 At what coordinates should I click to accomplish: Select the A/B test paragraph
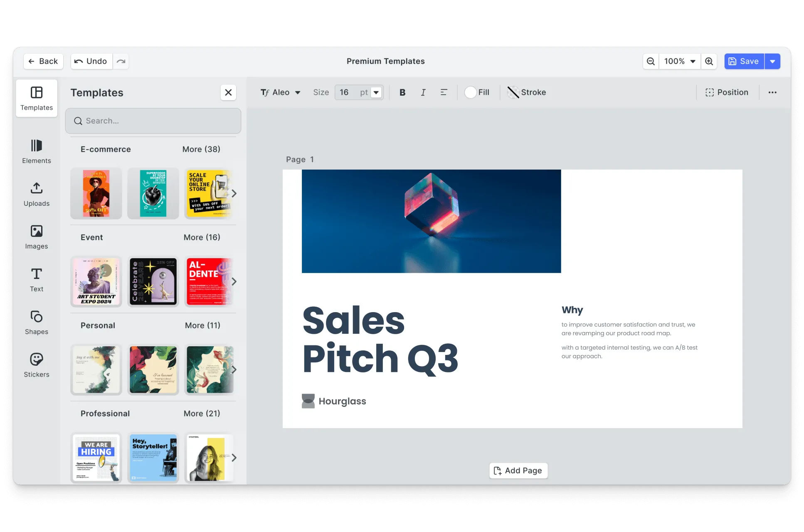[x=629, y=352]
